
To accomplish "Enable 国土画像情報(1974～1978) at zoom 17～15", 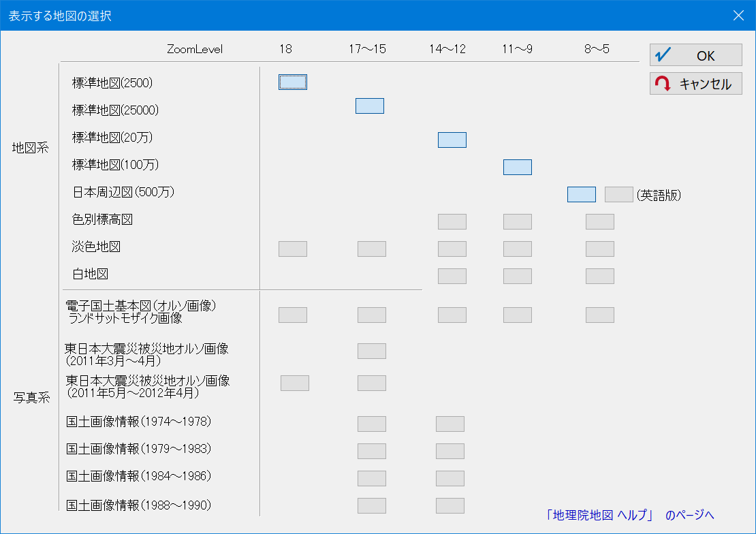I will click(372, 424).
